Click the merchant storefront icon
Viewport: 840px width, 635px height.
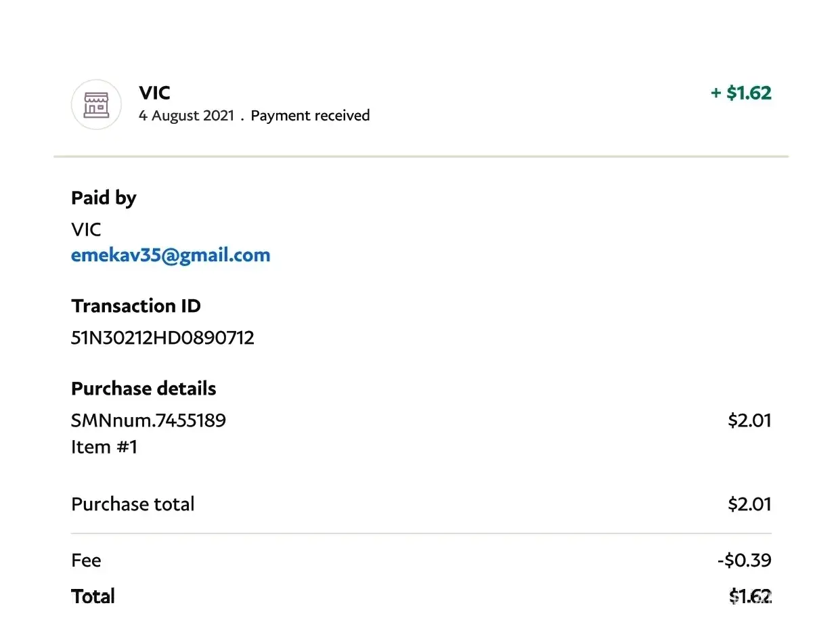pyautogui.click(x=96, y=104)
